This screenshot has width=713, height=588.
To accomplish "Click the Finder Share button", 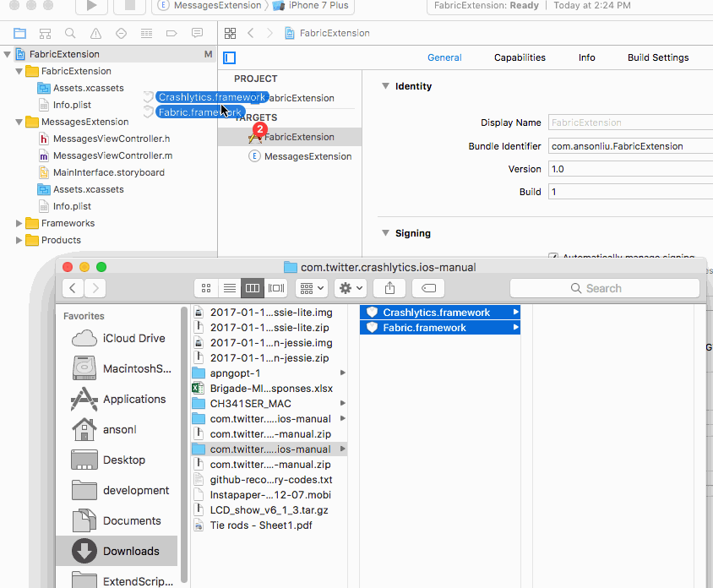I will [x=389, y=287].
